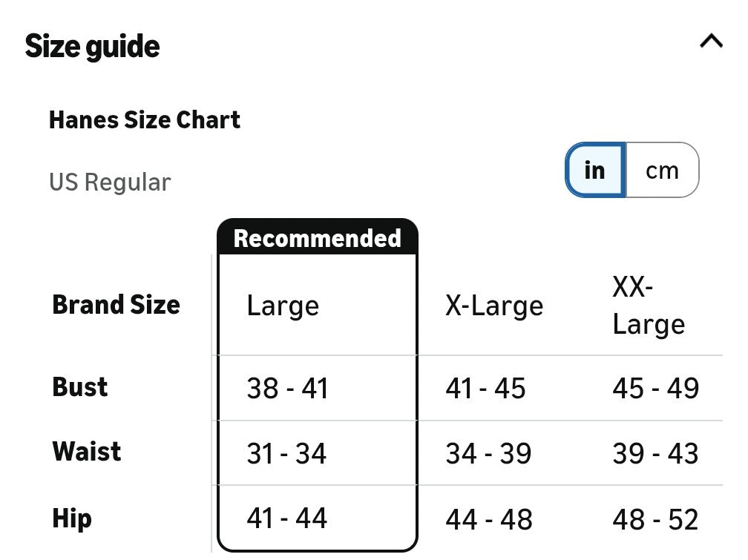Select the Recommended label badge
The height and width of the screenshot is (560, 748).
tap(318, 238)
